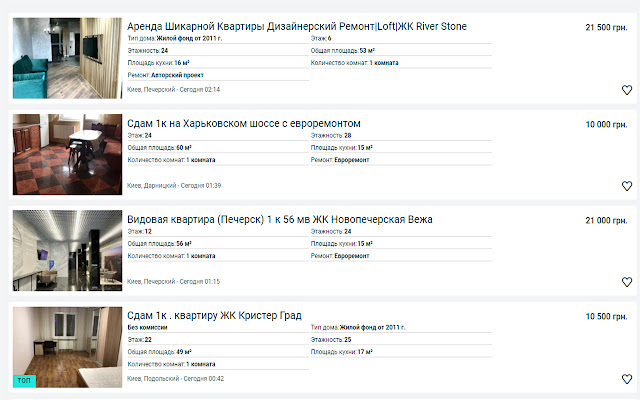Screen dimensions: 640x400
Task: View photo of Новопечерская Вежа apartment
Action: point(66,250)
